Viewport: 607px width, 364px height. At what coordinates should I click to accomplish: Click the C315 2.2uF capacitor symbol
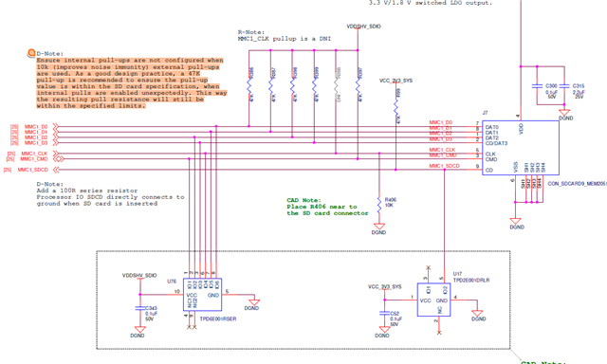(564, 86)
